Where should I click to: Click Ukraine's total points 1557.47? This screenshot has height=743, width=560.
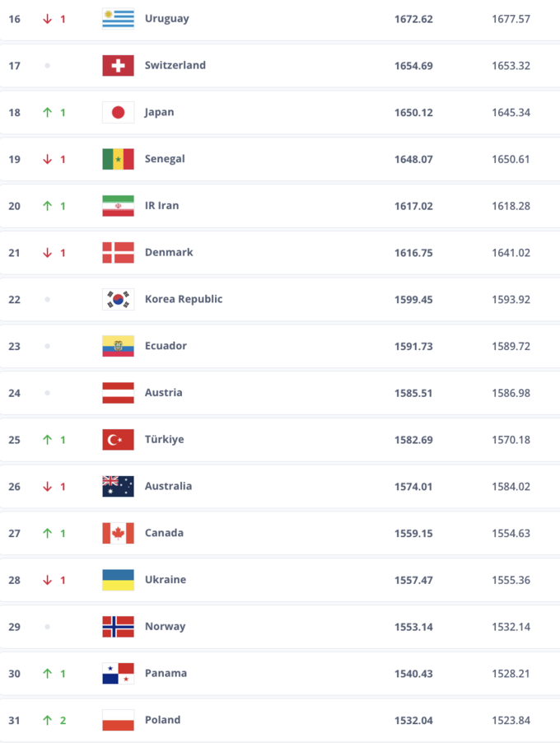click(x=413, y=580)
